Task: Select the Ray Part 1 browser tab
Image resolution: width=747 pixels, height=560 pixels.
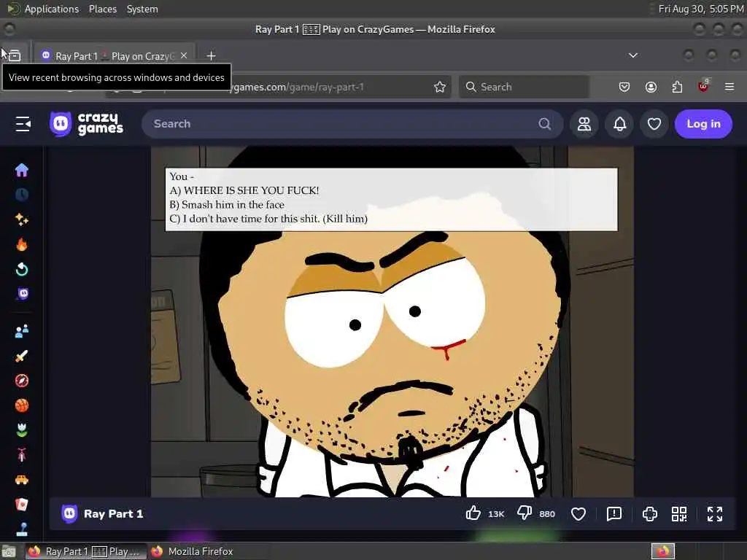Action: coord(115,55)
